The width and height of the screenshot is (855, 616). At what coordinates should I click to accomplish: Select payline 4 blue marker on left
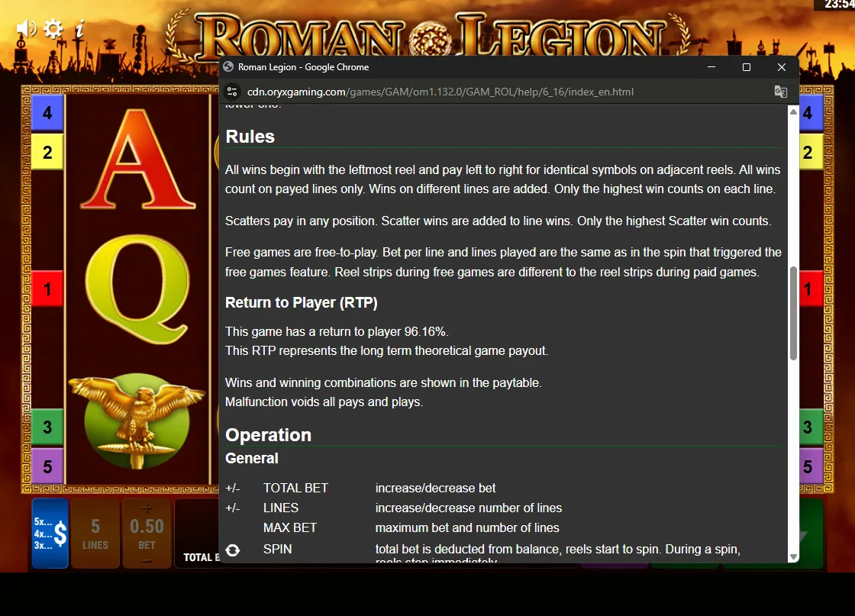47,113
